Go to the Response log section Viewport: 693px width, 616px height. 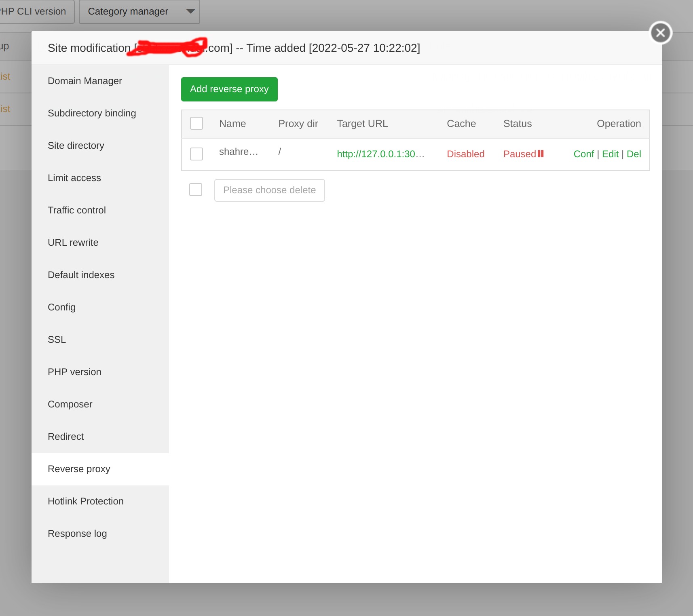point(77,533)
